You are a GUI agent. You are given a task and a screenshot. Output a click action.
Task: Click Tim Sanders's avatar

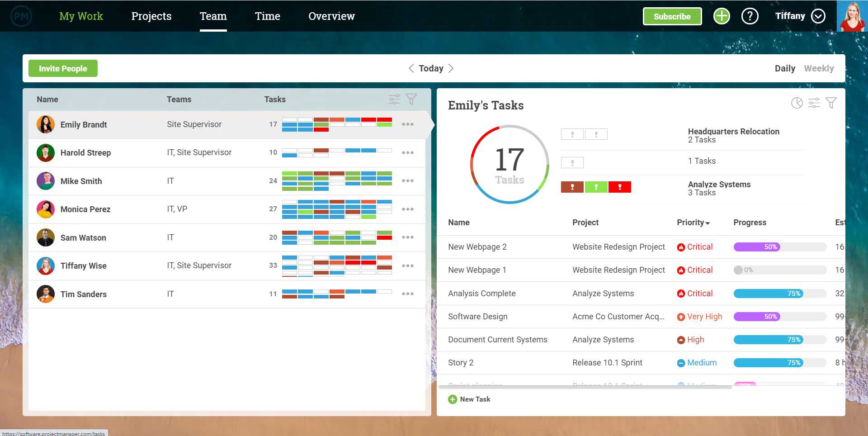[x=46, y=294]
